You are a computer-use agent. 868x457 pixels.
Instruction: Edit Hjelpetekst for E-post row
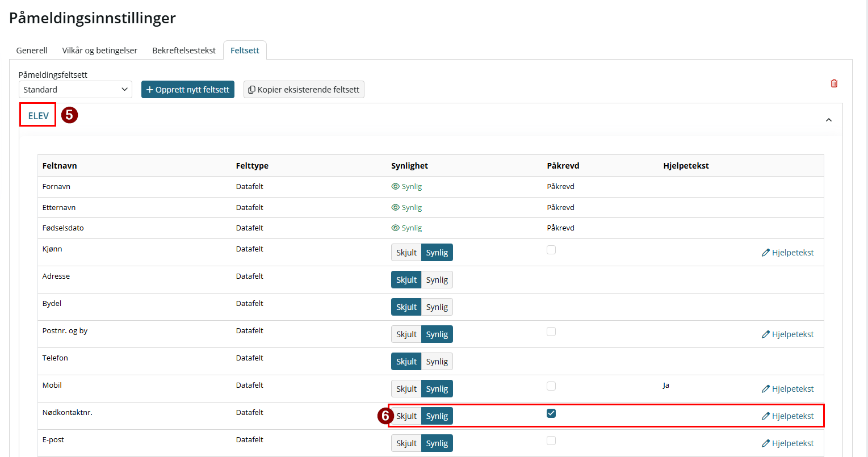[788, 443]
